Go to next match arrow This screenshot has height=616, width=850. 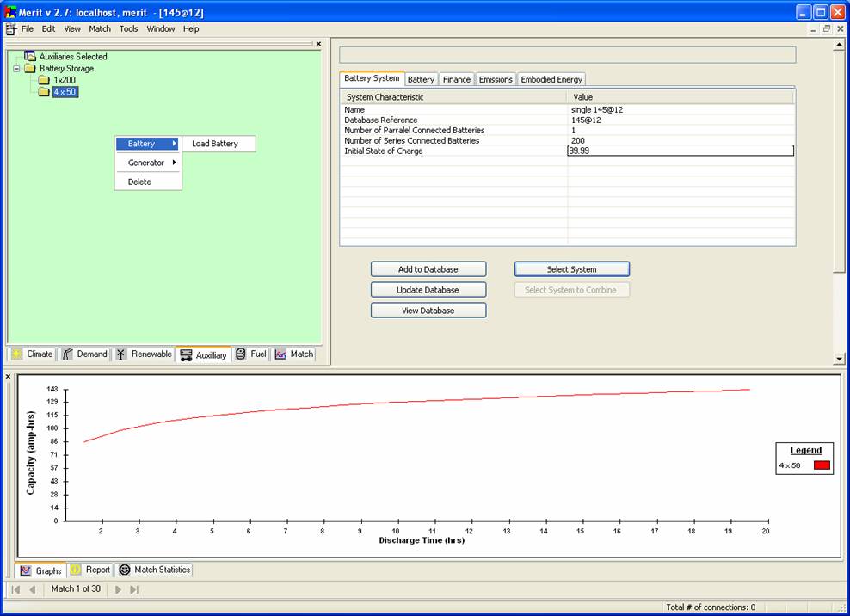click(119, 589)
